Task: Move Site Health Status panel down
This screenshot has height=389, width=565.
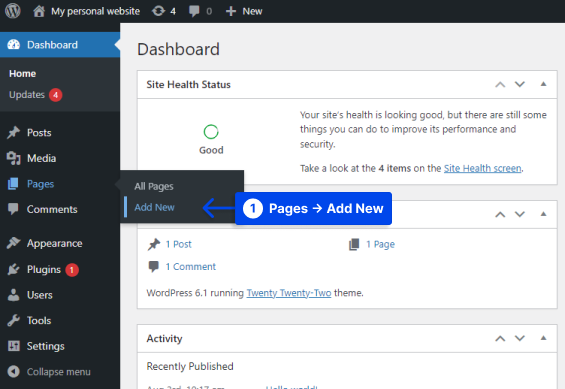Action: pos(520,84)
